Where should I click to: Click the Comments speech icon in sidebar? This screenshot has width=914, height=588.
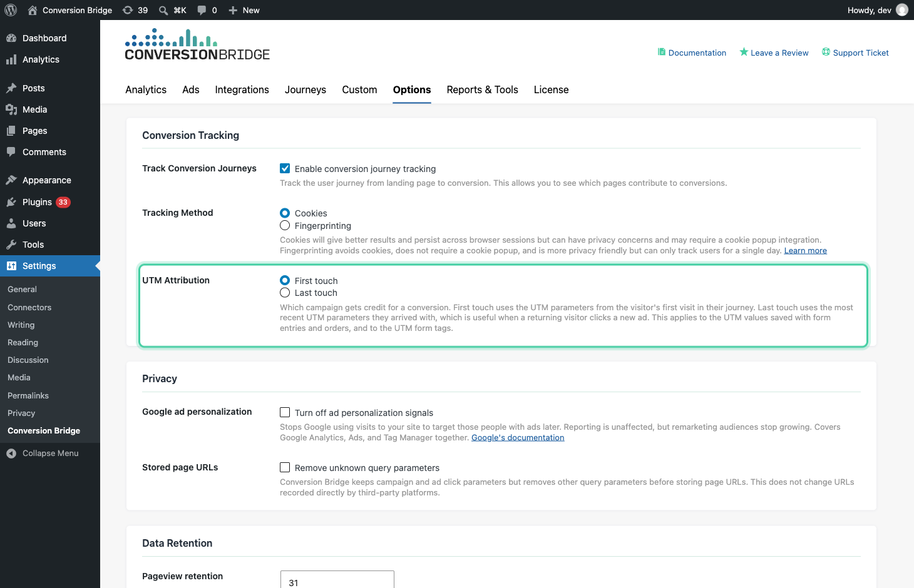(x=11, y=152)
